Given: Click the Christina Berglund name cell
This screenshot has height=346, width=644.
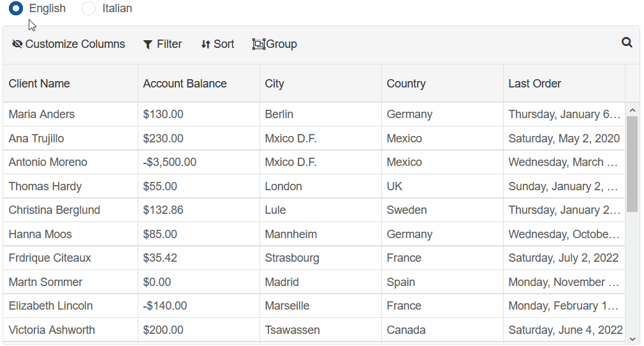Looking at the screenshot, I should [55, 210].
